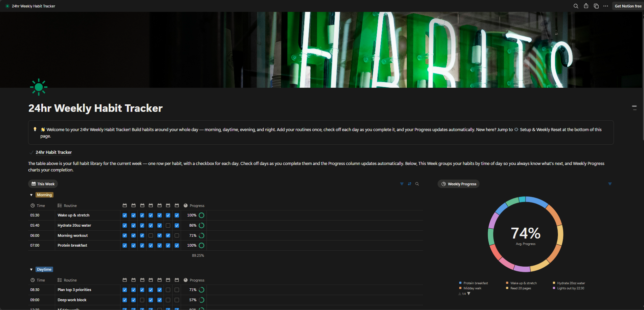Collapse the Daytime group

coord(31,269)
